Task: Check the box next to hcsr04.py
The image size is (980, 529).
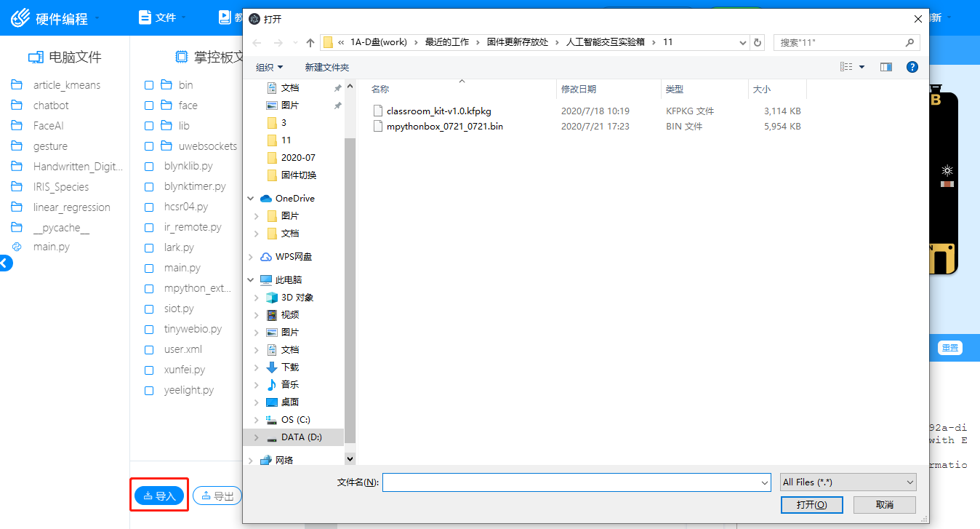Action: [149, 207]
